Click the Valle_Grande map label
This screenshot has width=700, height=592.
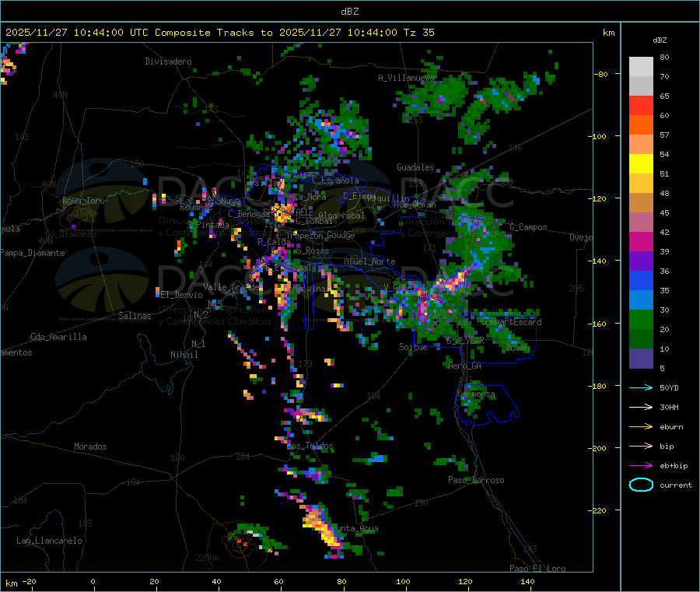click(232, 287)
